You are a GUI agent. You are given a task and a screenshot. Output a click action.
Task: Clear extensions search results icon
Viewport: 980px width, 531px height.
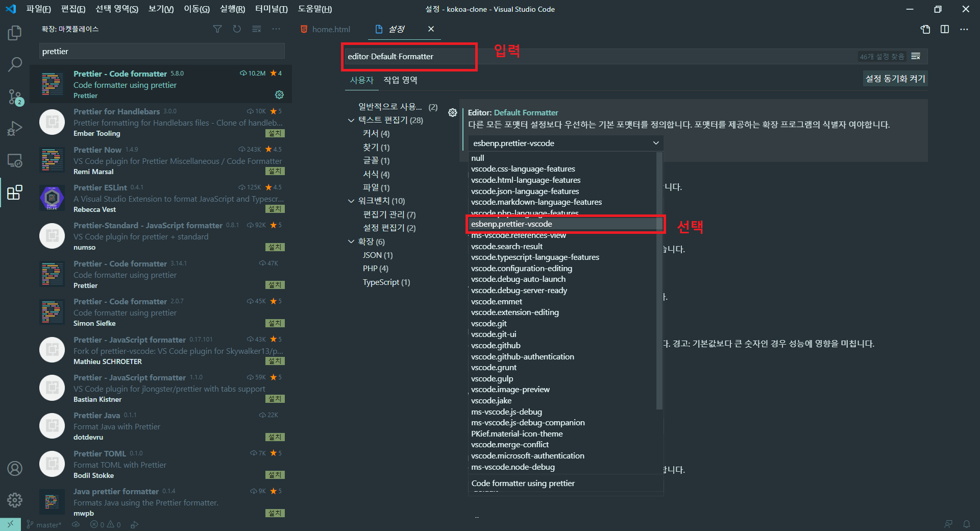(x=257, y=29)
